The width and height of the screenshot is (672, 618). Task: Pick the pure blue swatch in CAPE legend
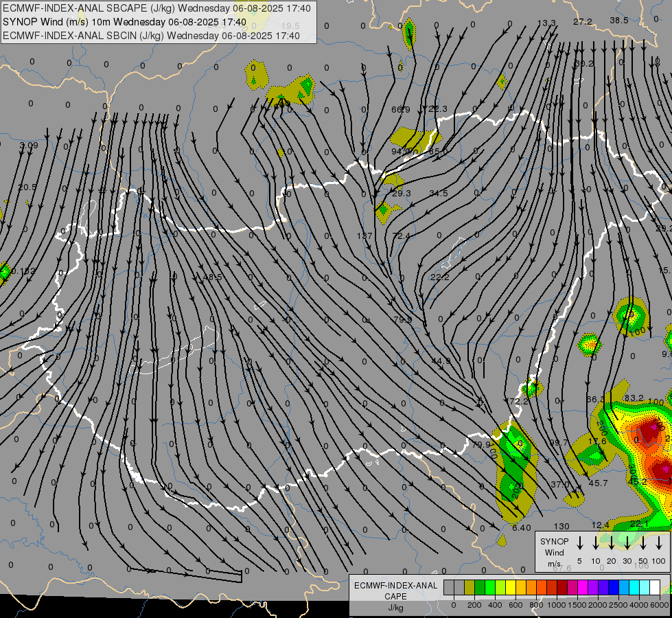click(x=613, y=588)
